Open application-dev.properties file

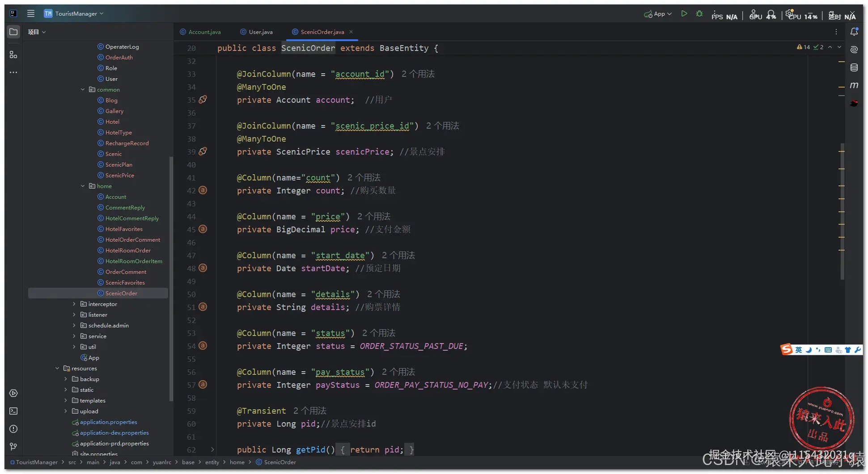(114, 433)
